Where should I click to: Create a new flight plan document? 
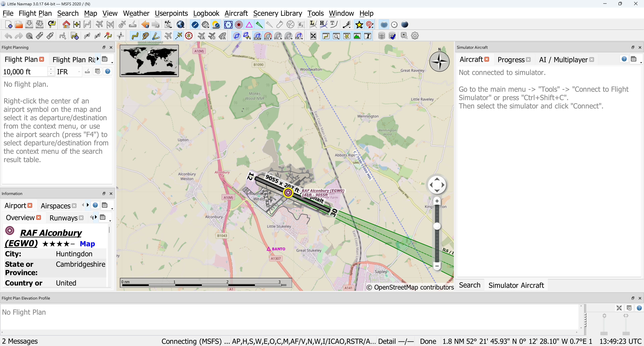click(9, 24)
